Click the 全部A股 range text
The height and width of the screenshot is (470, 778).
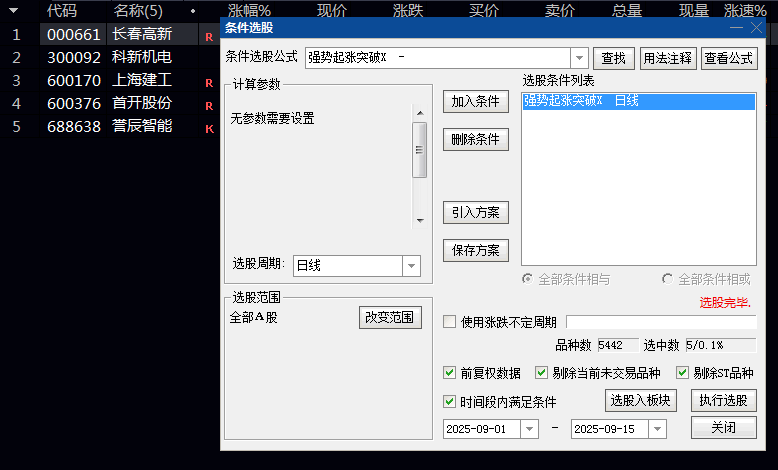pyautogui.click(x=254, y=317)
